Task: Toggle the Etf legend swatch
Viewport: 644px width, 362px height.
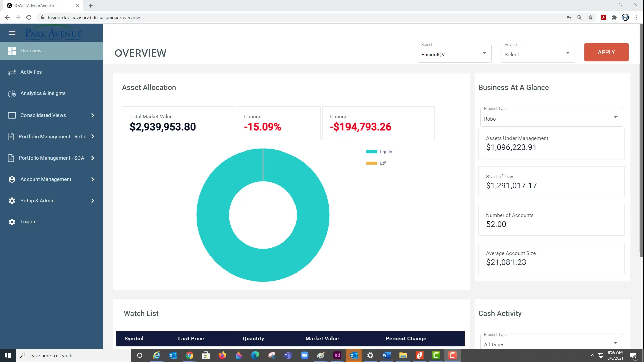Action: (x=372, y=163)
